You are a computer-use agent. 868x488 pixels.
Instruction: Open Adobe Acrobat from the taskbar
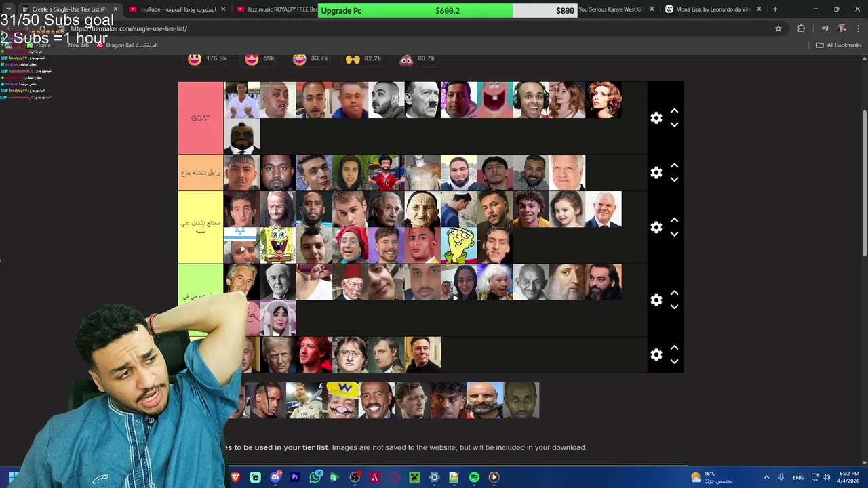374,477
